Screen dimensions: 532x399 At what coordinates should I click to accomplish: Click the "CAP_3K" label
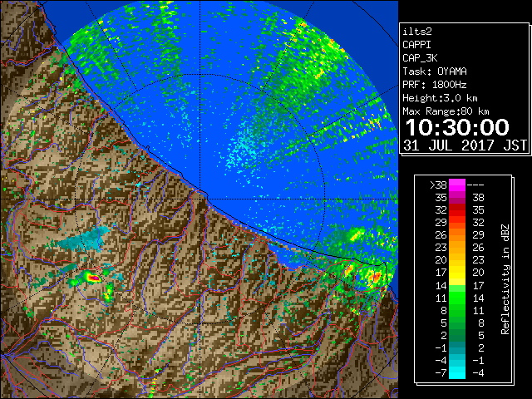pos(420,58)
